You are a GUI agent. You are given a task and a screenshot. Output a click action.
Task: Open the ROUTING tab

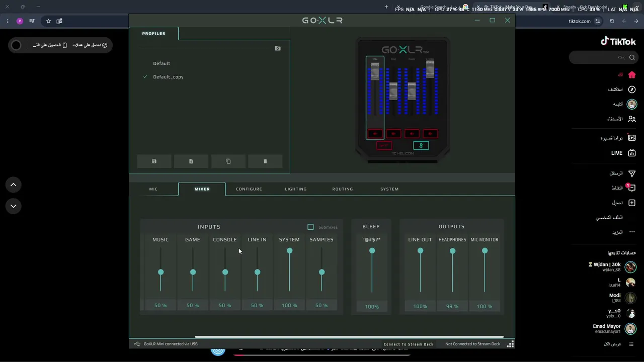pos(343,189)
